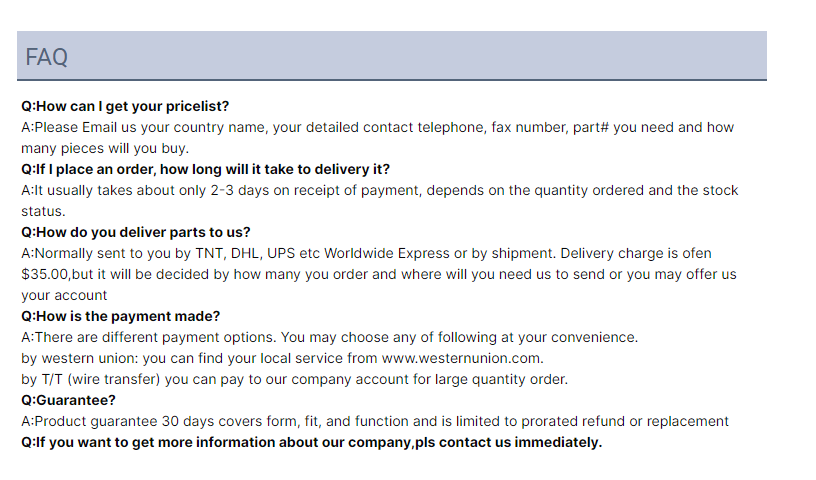
Task: Click the 'pls contact us immediately' line
Action: point(311,442)
